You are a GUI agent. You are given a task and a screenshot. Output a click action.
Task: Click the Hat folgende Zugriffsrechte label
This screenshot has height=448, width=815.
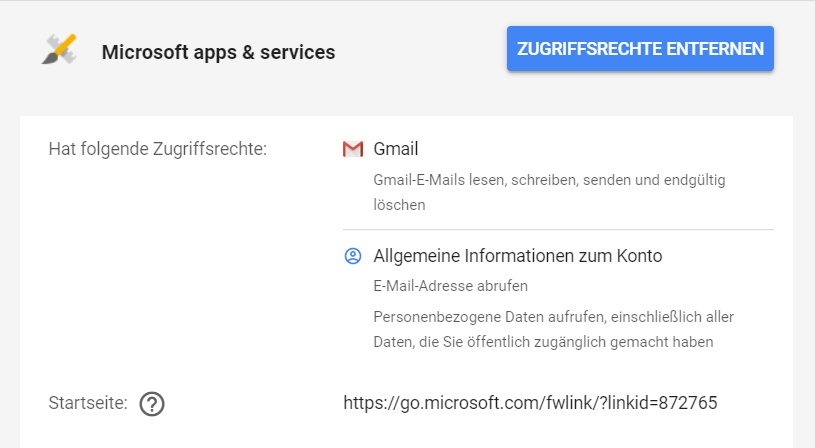[158, 150]
